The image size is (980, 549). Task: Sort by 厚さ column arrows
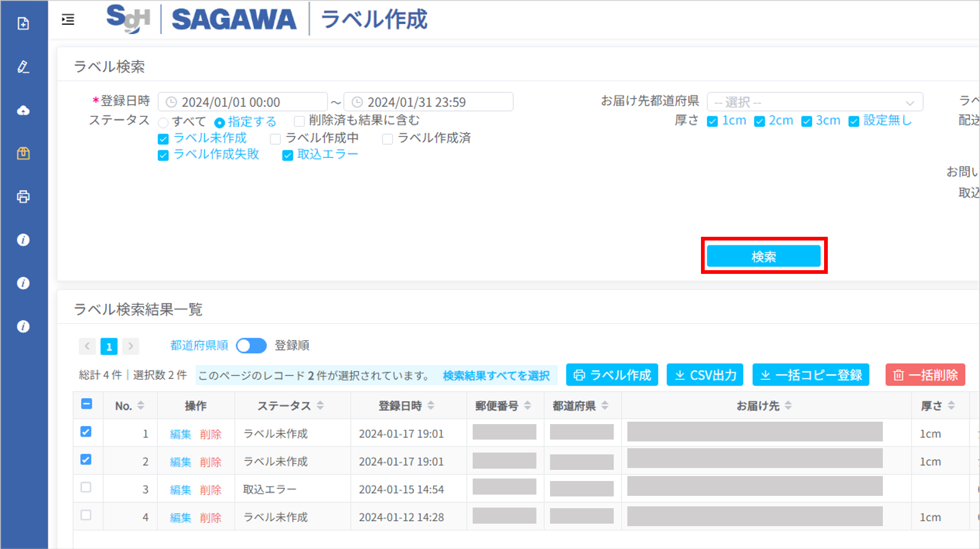[952, 406]
